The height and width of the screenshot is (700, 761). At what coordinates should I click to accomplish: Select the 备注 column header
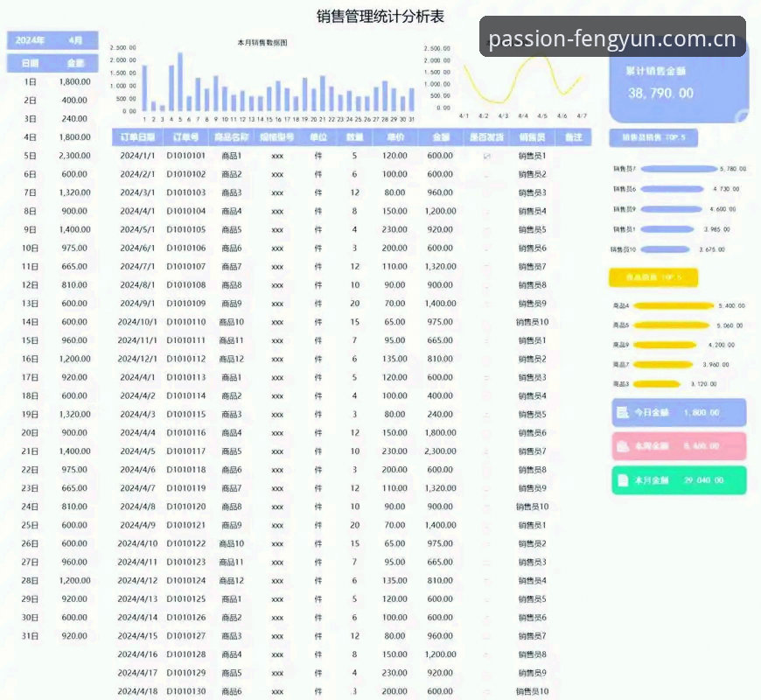coord(573,137)
